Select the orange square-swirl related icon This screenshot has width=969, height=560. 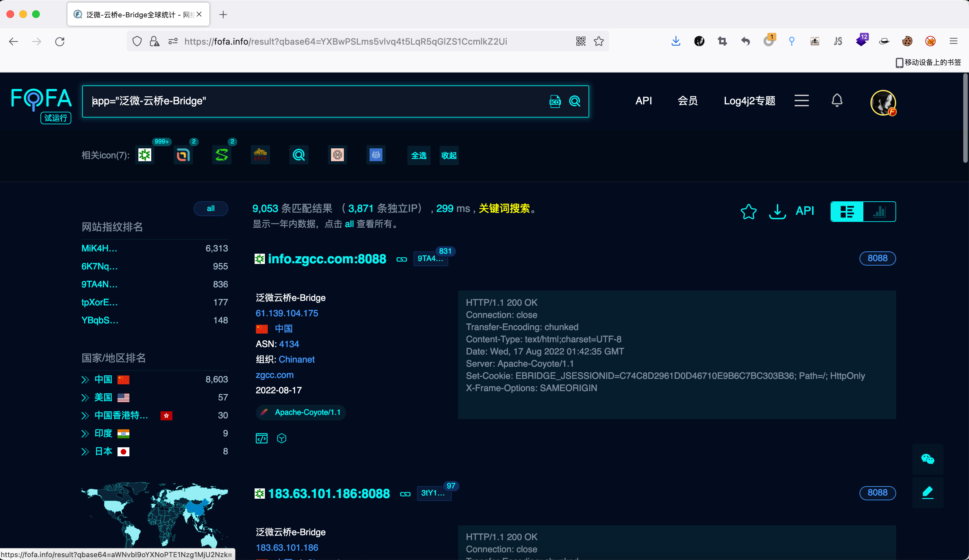183,155
